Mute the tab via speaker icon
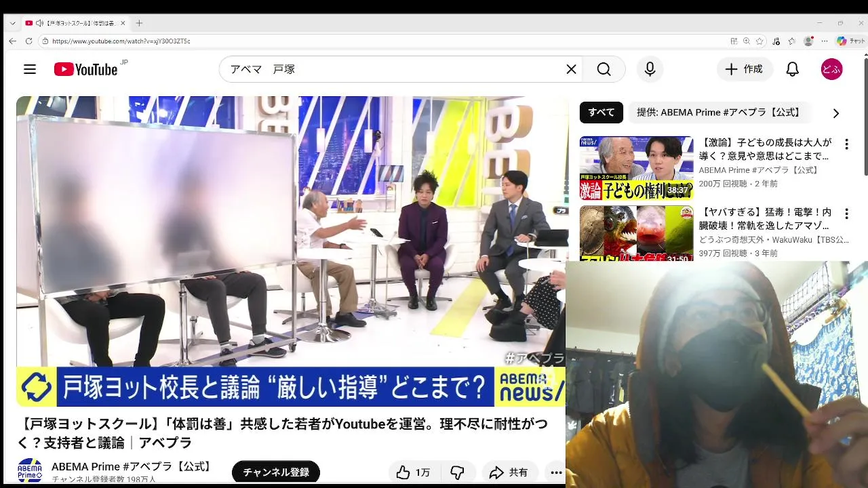868x488 pixels. tap(39, 23)
